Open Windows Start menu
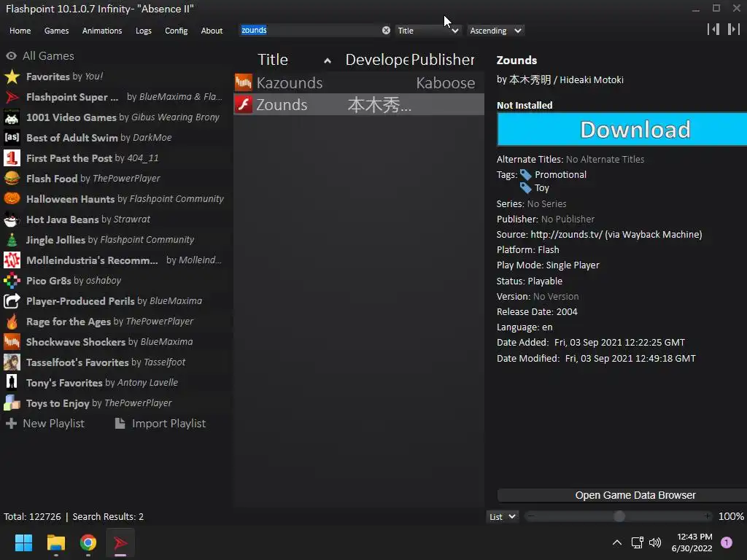The width and height of the screenshot is (747, 560). [23, 542]
